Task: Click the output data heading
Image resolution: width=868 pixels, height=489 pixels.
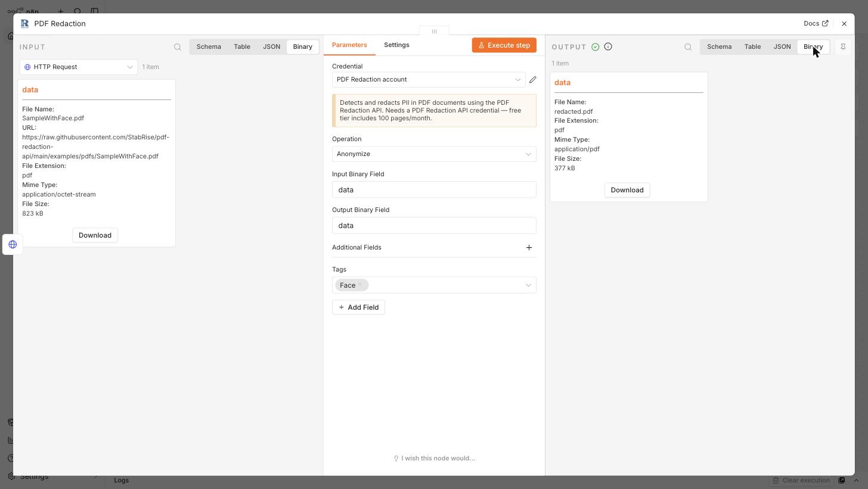Action: pyautogui.click(x=562, y=83)
